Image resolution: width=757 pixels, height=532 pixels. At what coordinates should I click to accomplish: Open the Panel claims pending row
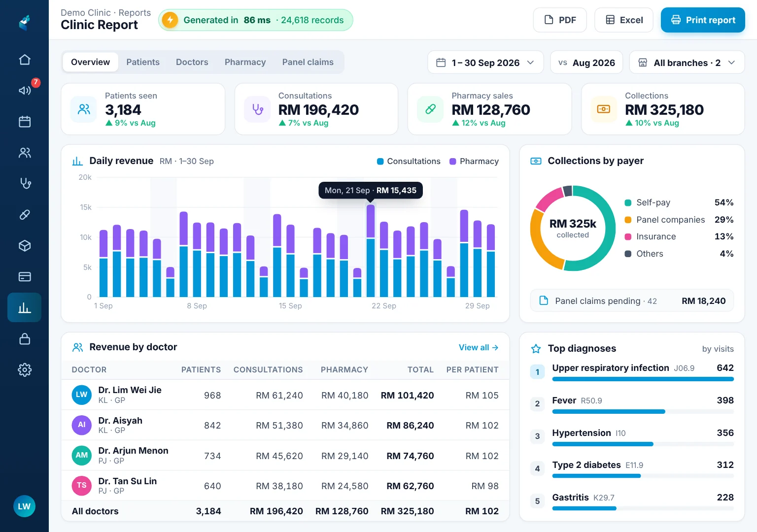[x=632, y=301]
